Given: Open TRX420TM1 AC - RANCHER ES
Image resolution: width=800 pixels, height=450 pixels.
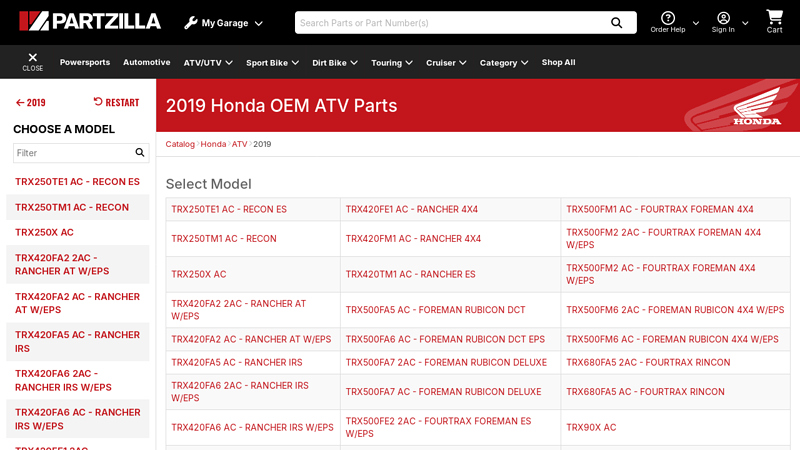Looking at the screenshot, I should tap(411, 274).
